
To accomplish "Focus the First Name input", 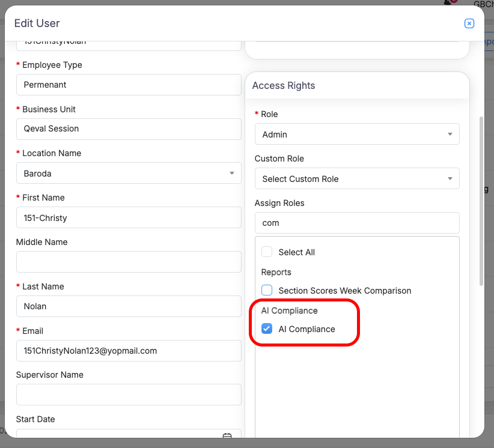I will [x=129, y=218].
